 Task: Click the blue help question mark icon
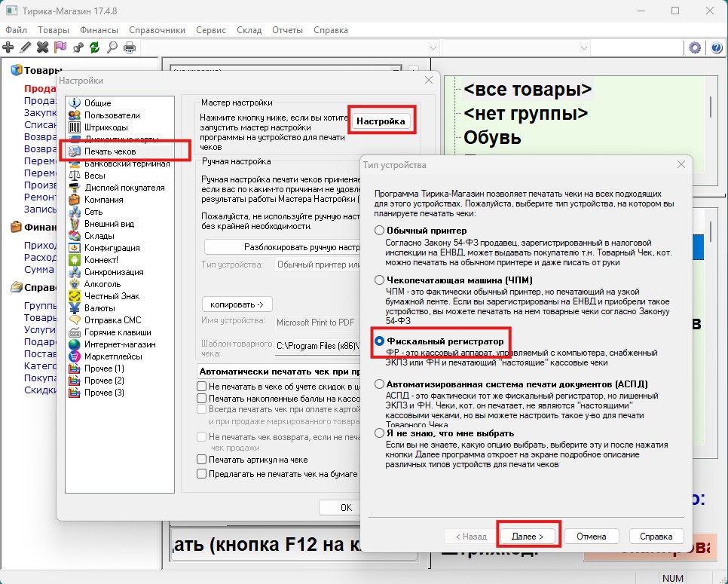[x=716, y=47]
